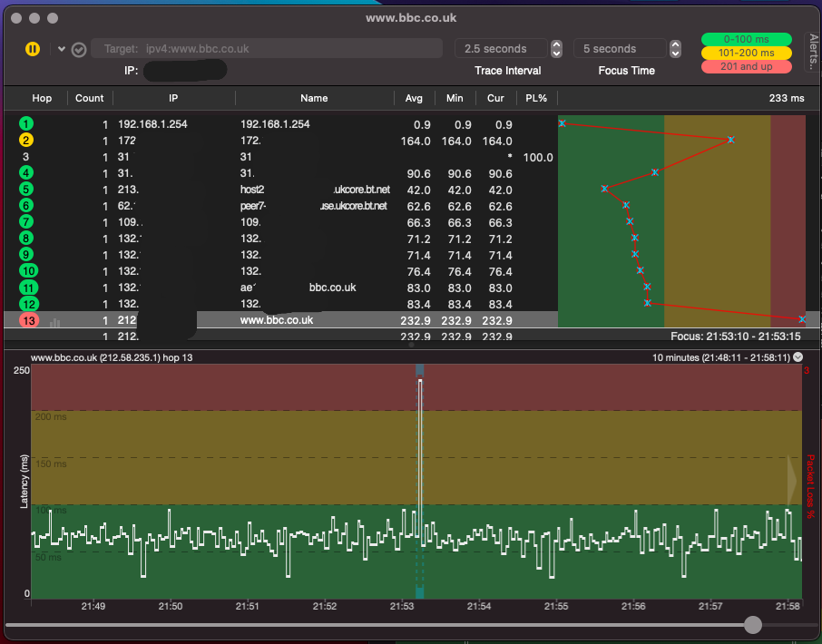Select the yellow hop 2 circle icon
This screenshot has height=644, width=822.
click(x=27, y=140)
